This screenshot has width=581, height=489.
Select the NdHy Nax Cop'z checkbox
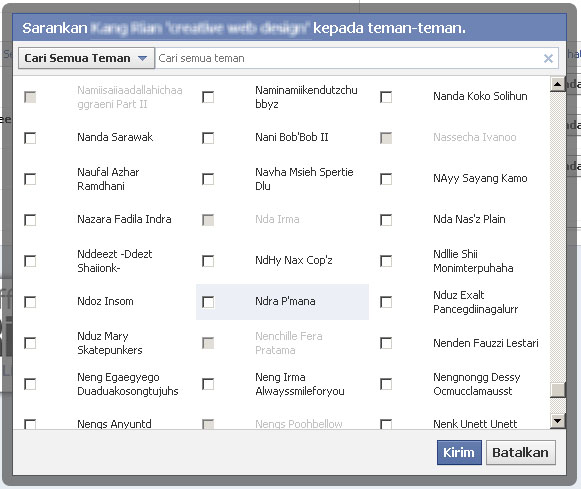pyautogui.click(x=208, y=261)
